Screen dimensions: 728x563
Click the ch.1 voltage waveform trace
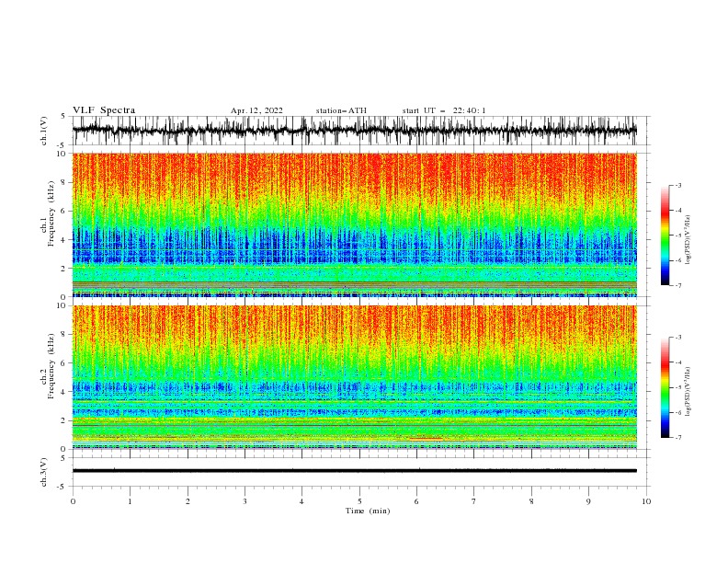coord(354,131)
